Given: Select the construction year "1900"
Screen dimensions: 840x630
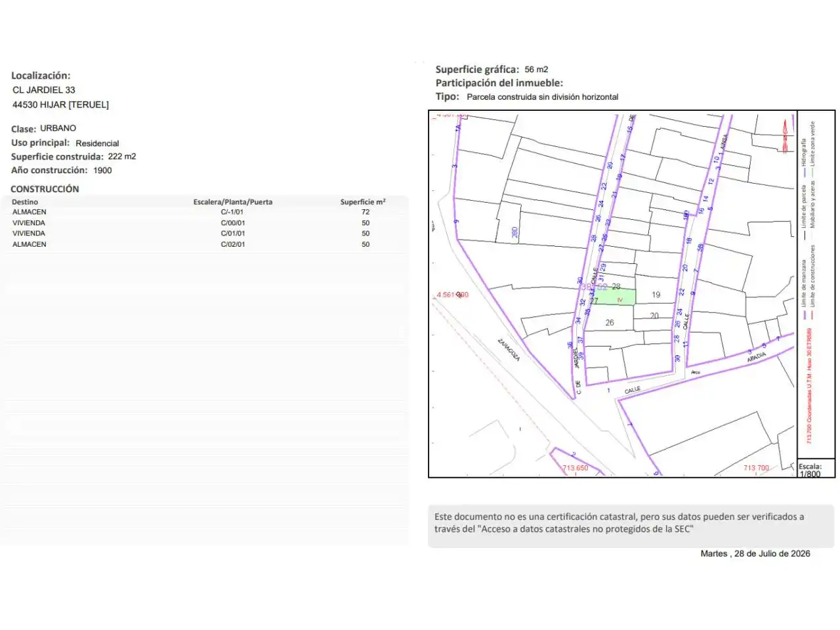Looking at the screenshot, I should coord(102,170).
